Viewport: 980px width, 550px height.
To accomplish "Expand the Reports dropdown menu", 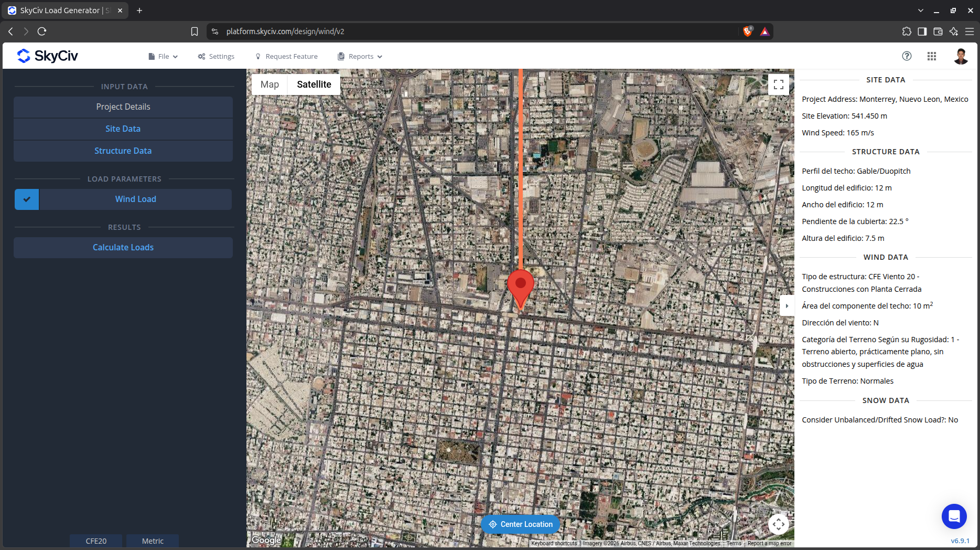I will [x=360, y=57].
